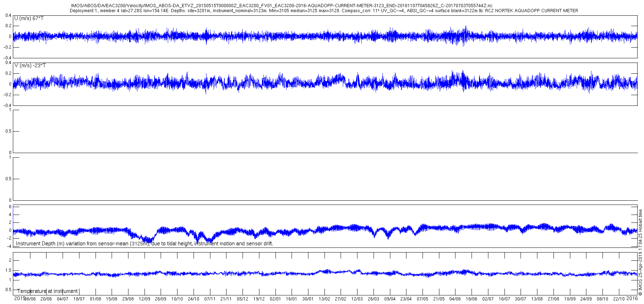
Task: Click the 30/01 date tick label
Action: pos(308,299)
